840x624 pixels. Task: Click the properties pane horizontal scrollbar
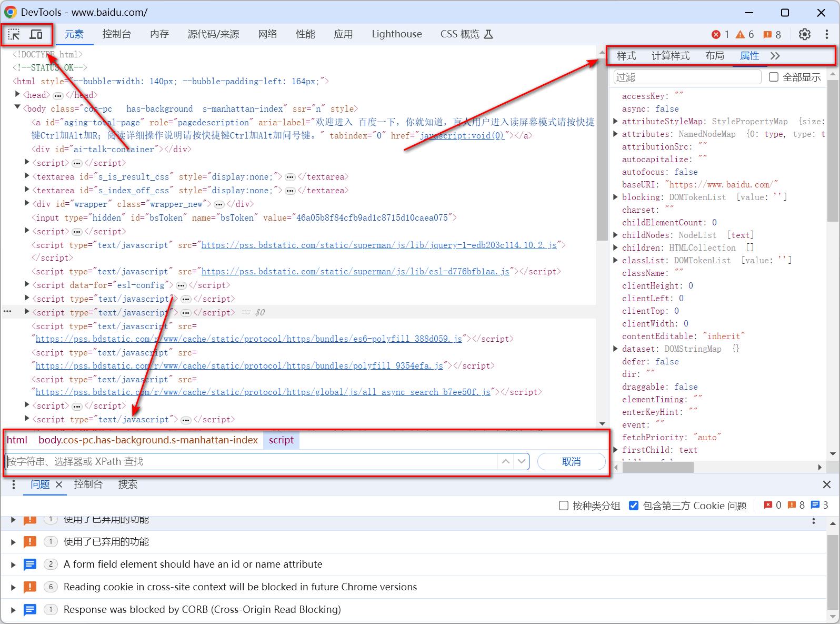click(x=658, y=467)
